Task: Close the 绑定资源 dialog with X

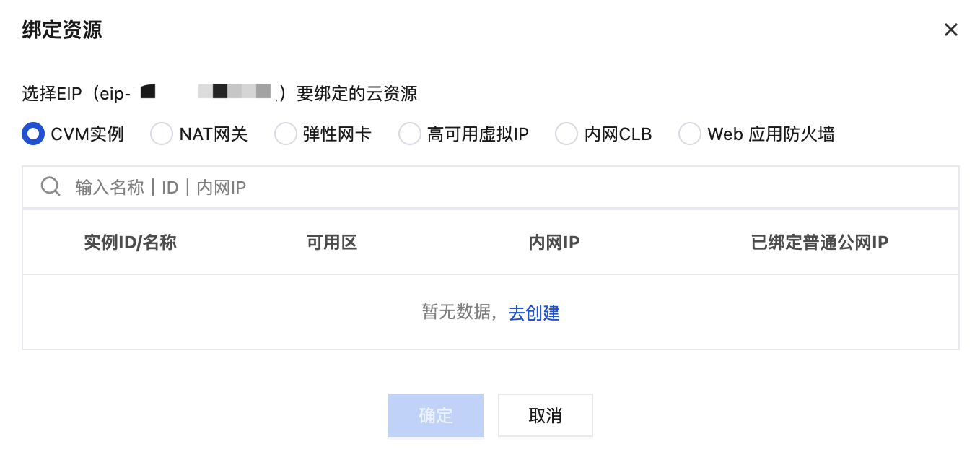Action: pyautogui.click(x=950, y=30)
